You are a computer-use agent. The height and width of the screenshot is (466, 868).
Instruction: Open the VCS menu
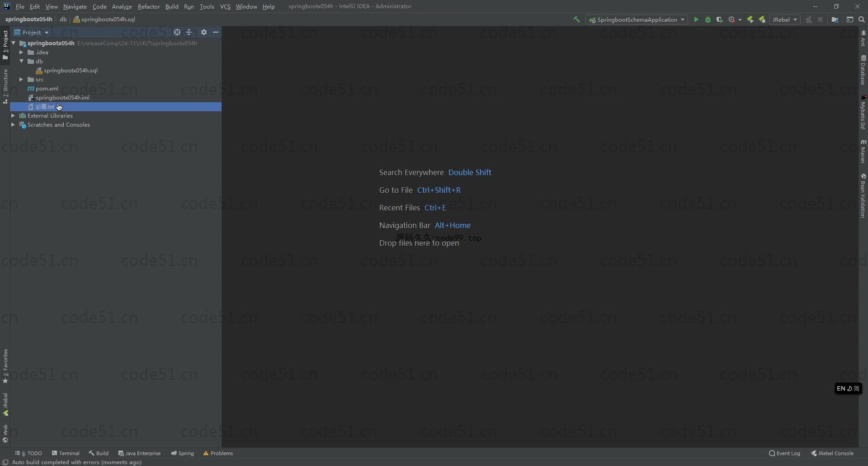coord(225,6)
